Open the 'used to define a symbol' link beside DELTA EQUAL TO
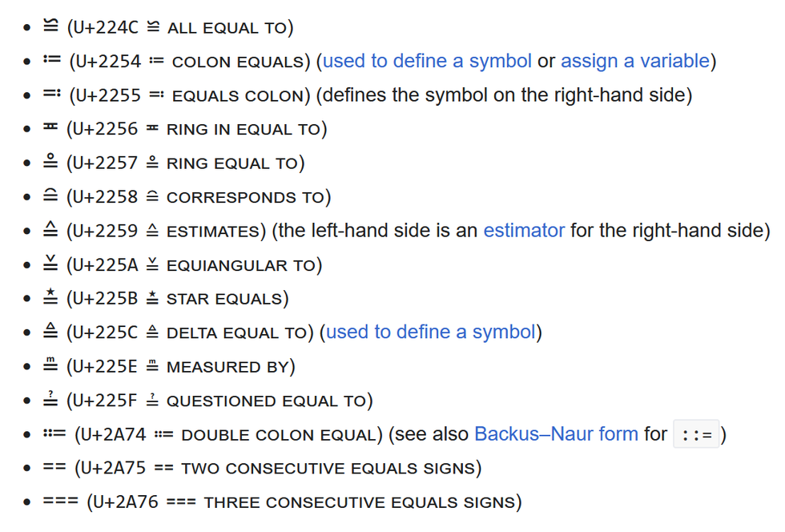This screenshot has height=532, width=785. pos(431,332)
